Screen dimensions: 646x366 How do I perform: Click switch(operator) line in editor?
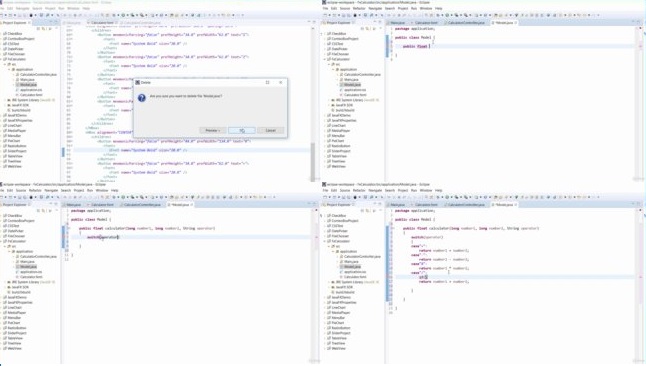click(x=103, y=237)
